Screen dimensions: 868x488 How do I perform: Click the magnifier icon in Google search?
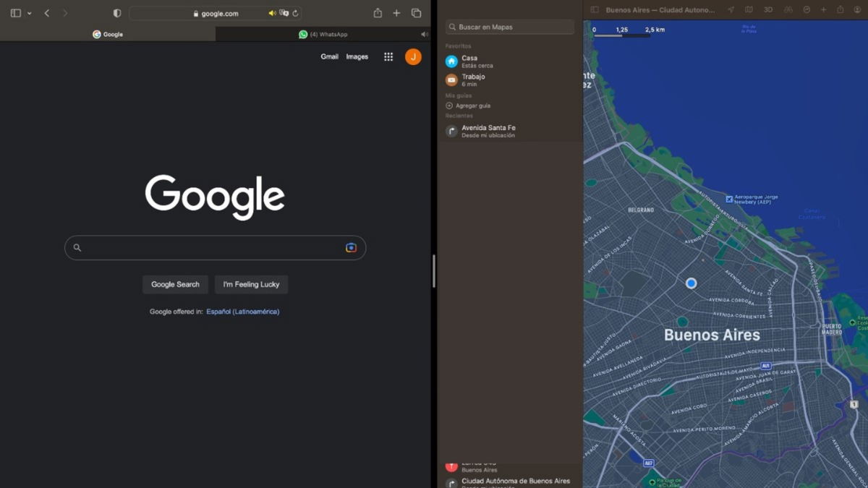pyautogui.click(x=77, y=247)
